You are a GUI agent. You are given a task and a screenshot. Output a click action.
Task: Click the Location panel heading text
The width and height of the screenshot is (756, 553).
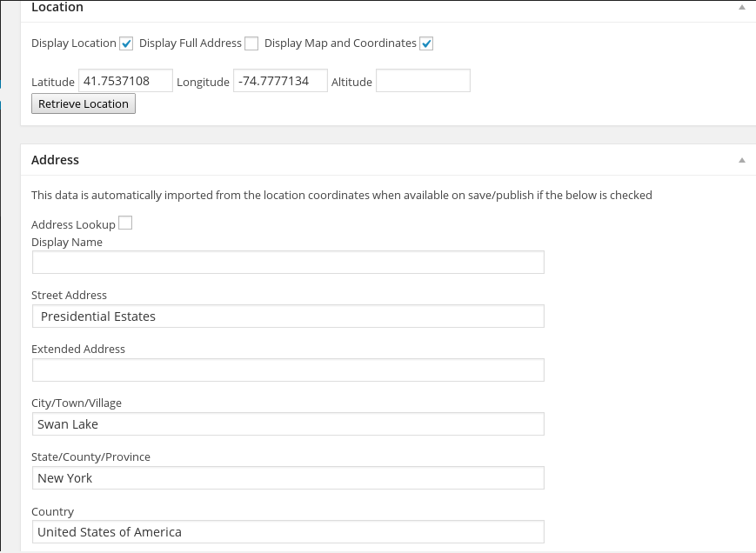57,8
